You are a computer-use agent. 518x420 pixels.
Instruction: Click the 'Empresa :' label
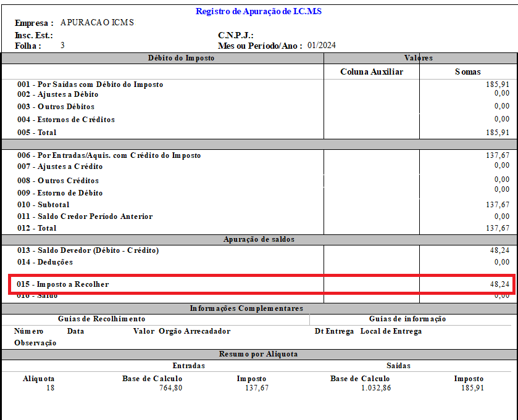(x=34, y=23)
